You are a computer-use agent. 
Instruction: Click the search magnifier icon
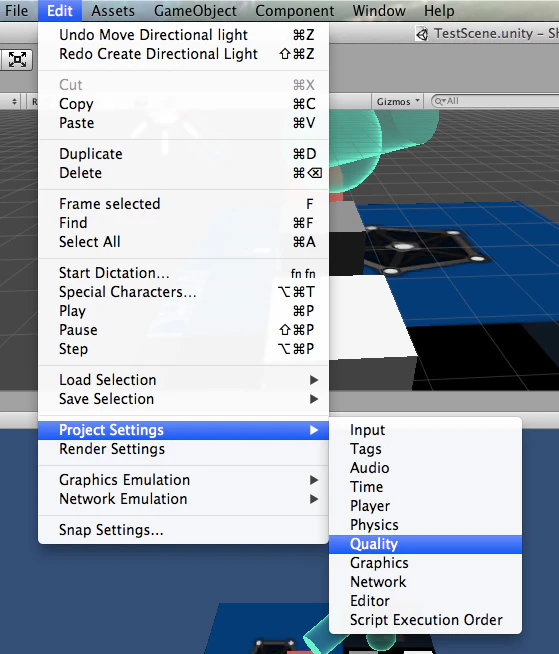tap(440, 101)
